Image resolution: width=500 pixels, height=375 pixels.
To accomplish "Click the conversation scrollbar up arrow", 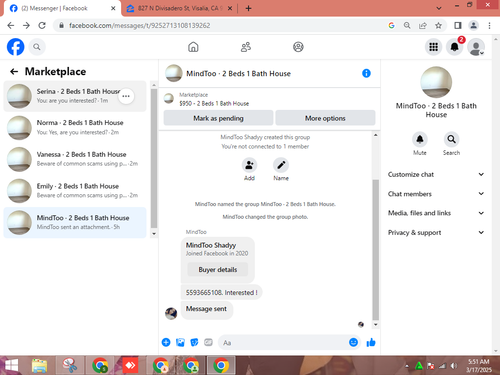I will 376,135.
